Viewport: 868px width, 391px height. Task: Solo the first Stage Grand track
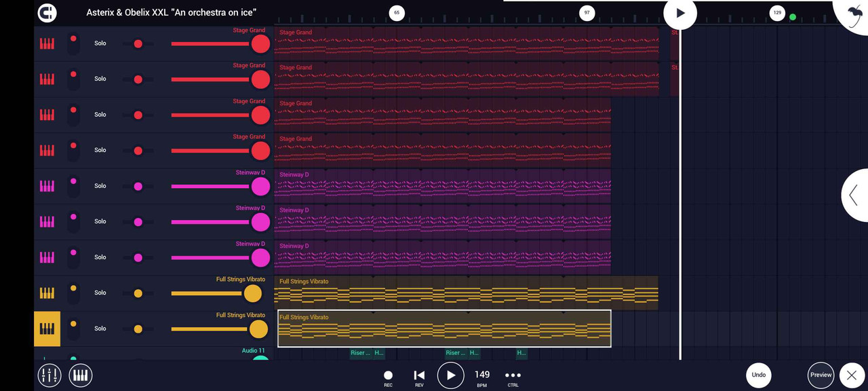pos(100,43)
